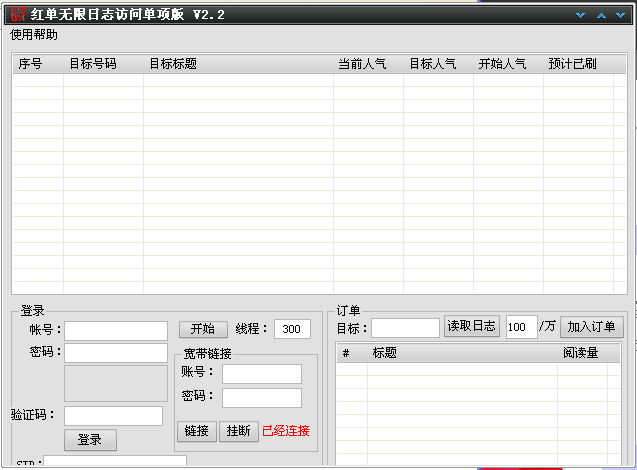Click the 当前人气 column header
637x470 pixels.
[368, 64]
